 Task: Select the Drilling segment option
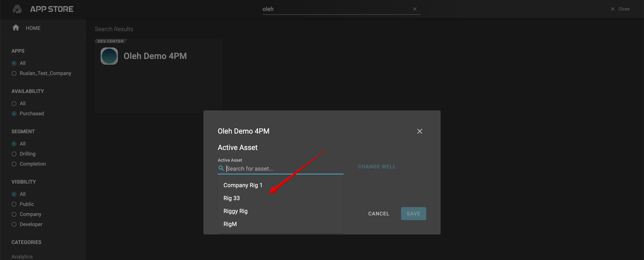[x=14, y=154]
